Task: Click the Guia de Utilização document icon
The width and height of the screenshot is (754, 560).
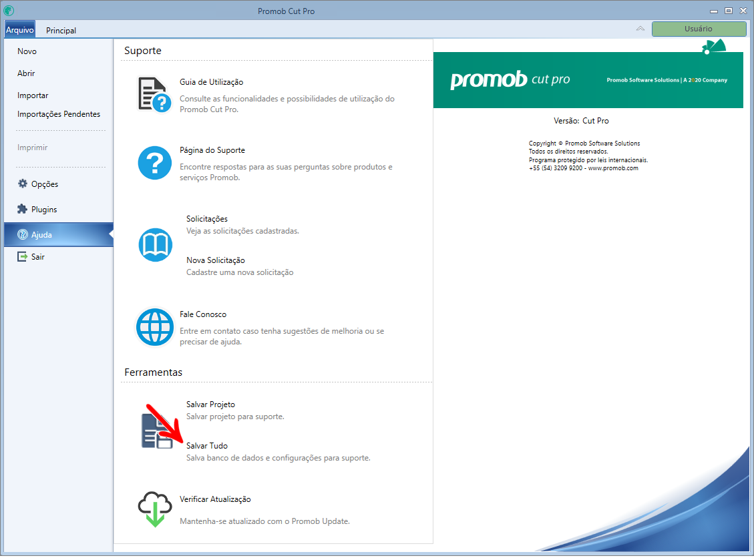Action: tap(154, 94)
